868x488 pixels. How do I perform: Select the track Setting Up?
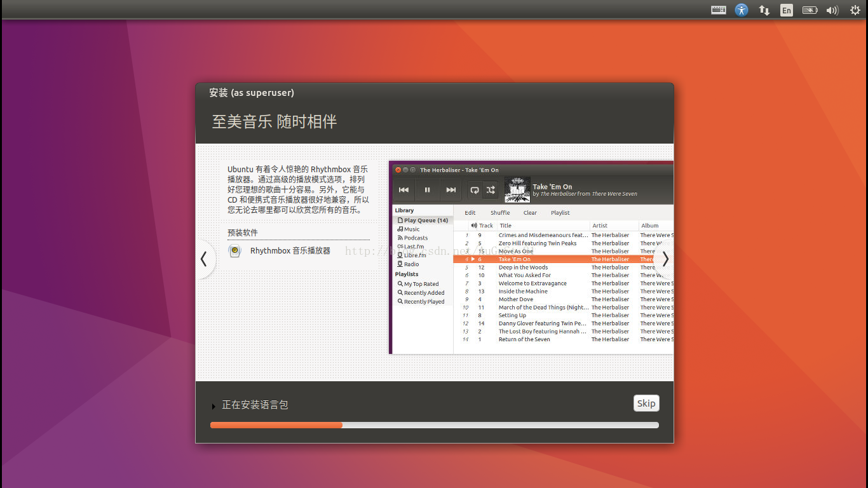563,315
